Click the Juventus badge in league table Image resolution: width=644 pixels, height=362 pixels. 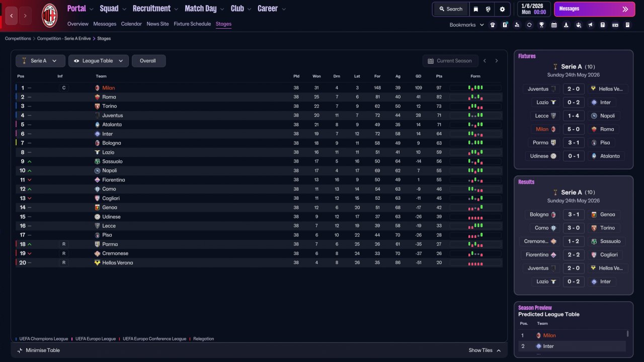tap(98, 115)
